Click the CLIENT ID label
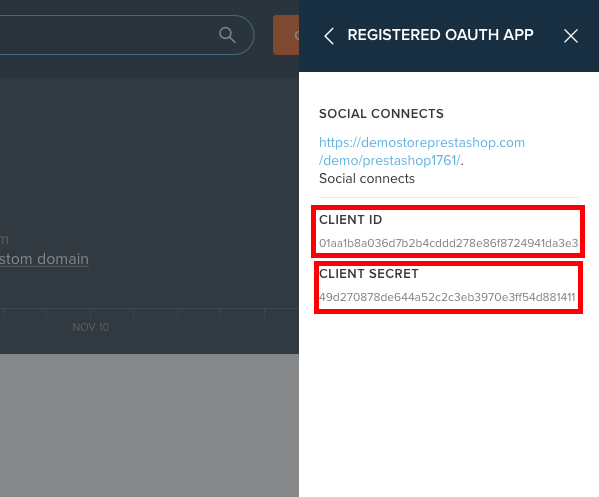 pos(350,220)
